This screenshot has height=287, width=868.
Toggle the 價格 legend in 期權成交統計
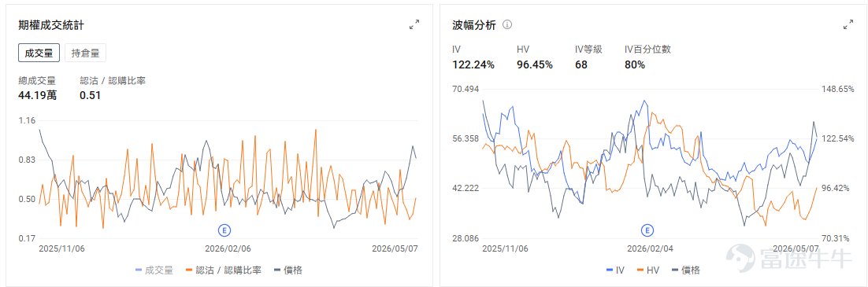pyautogui.click(x=287, y=270)
